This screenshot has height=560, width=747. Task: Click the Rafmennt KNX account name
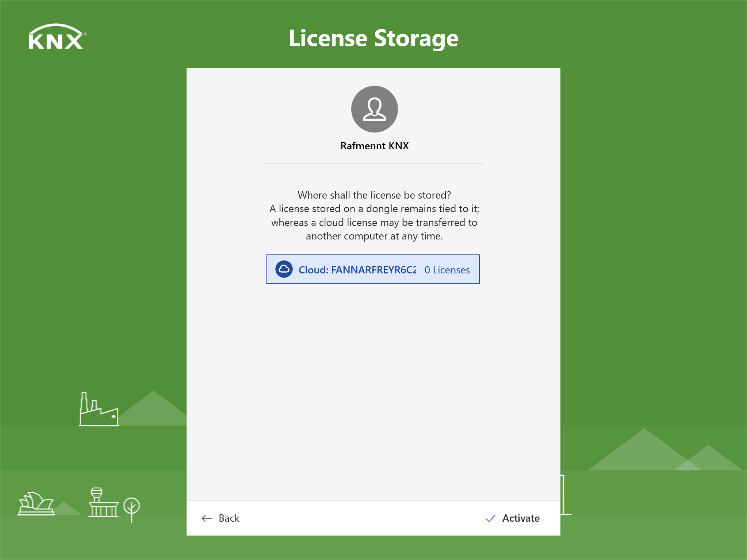(x=374, y=146)
